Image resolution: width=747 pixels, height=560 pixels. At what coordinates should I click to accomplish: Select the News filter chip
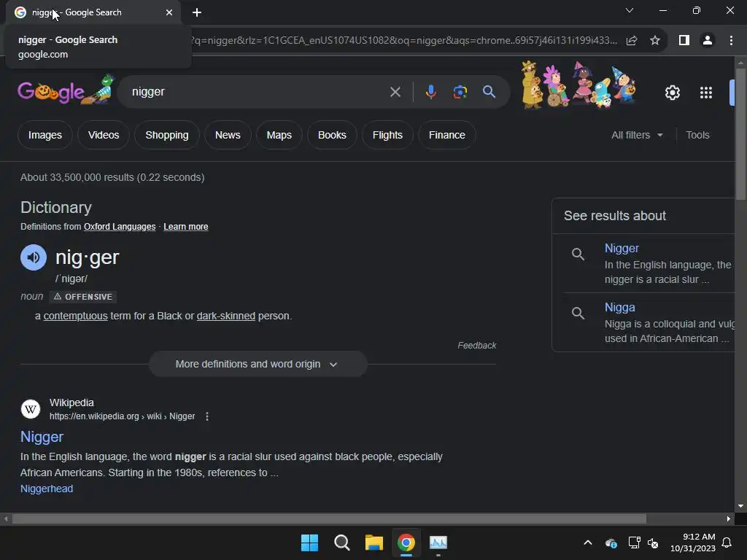(x=228, y=135)
